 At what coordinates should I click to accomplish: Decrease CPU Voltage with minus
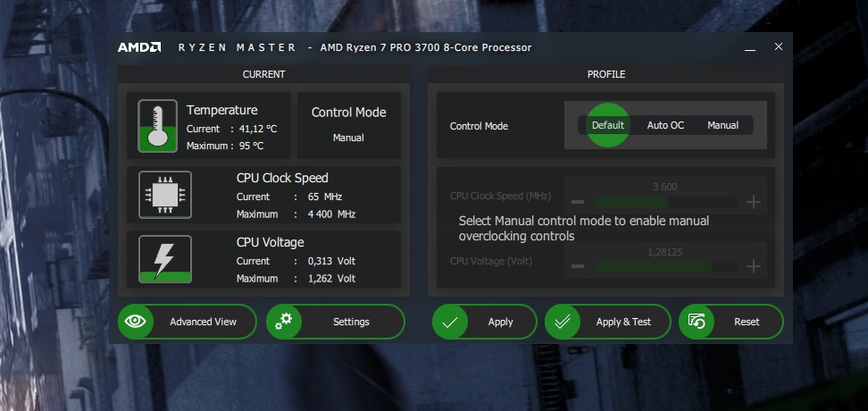pyautogui.click(x=578, y=266)
